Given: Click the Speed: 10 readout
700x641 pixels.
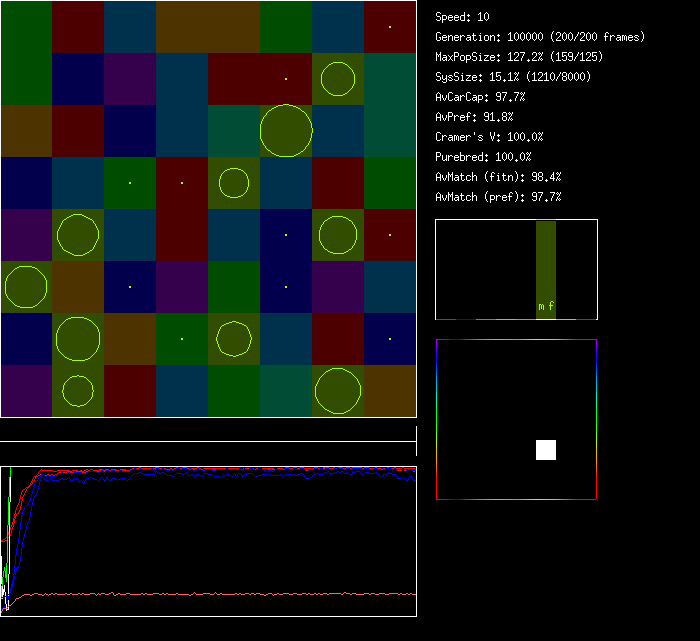Looking at the screenshot, I should [463, 17].
